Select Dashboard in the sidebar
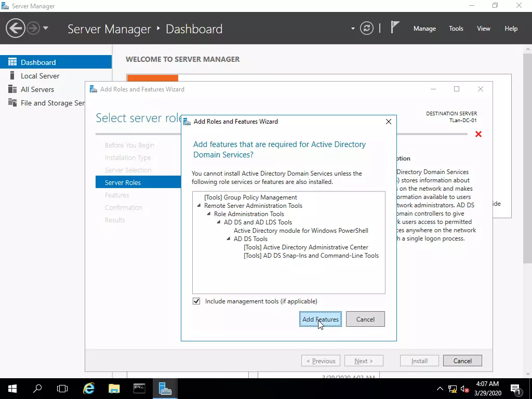 tap(56, 62)
